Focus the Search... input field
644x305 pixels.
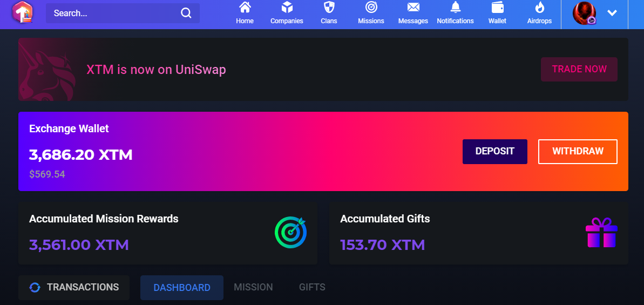123,13
